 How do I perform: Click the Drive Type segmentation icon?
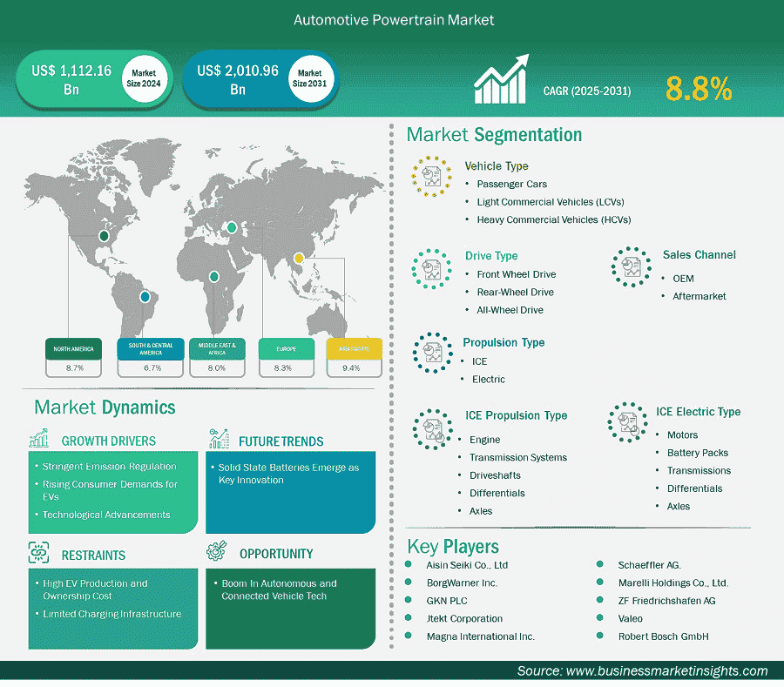click(x=429, y=268)
